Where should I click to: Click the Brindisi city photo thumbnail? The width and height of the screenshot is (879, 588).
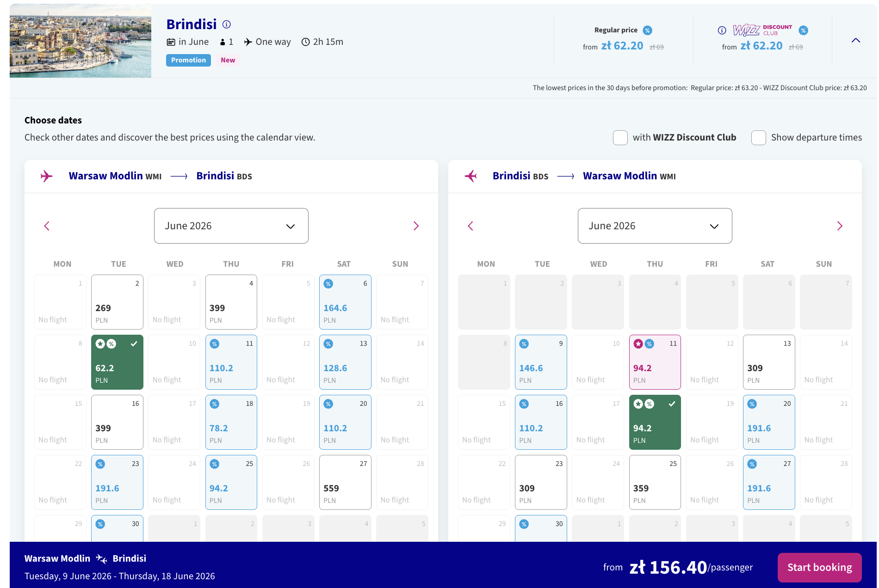coord(80,41)
